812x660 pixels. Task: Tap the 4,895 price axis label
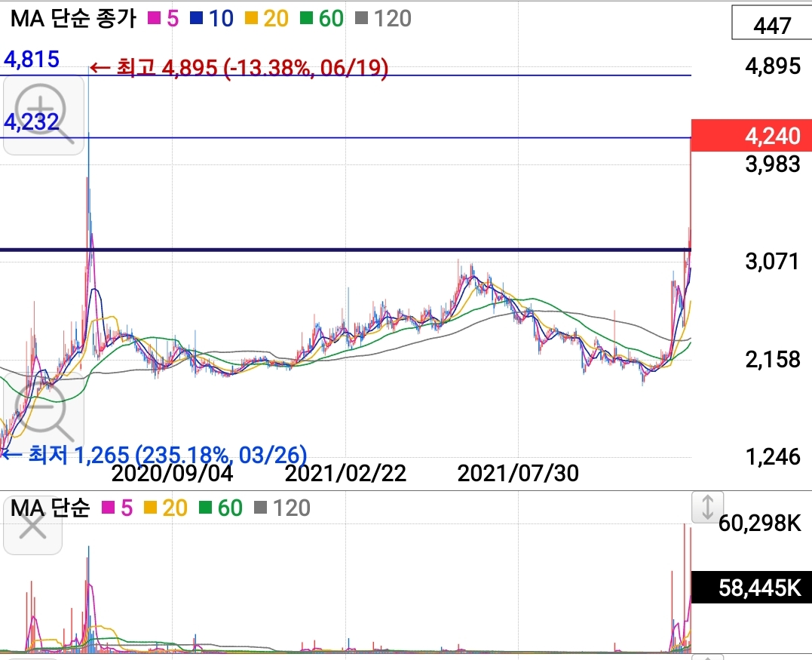[773, 66]
